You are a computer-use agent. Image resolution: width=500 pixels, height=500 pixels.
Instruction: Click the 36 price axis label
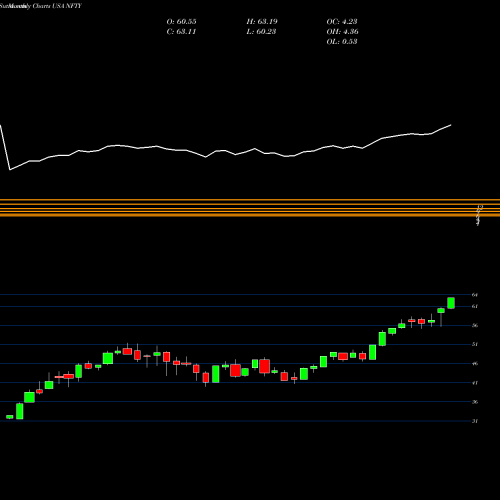(x=475, y=402)
